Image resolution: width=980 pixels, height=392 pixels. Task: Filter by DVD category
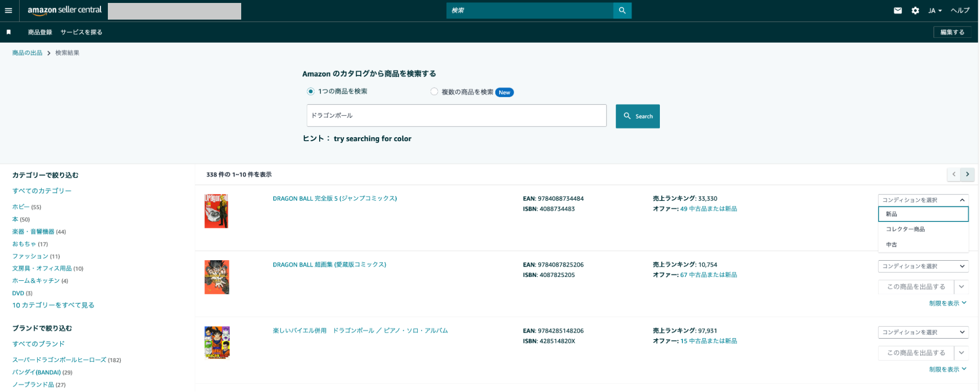pos(18,293)
